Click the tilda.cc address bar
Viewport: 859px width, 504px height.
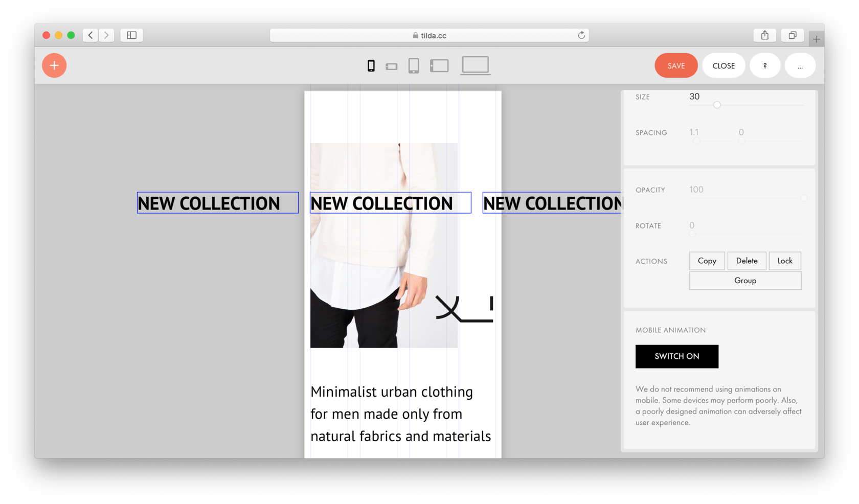point(429,35)
